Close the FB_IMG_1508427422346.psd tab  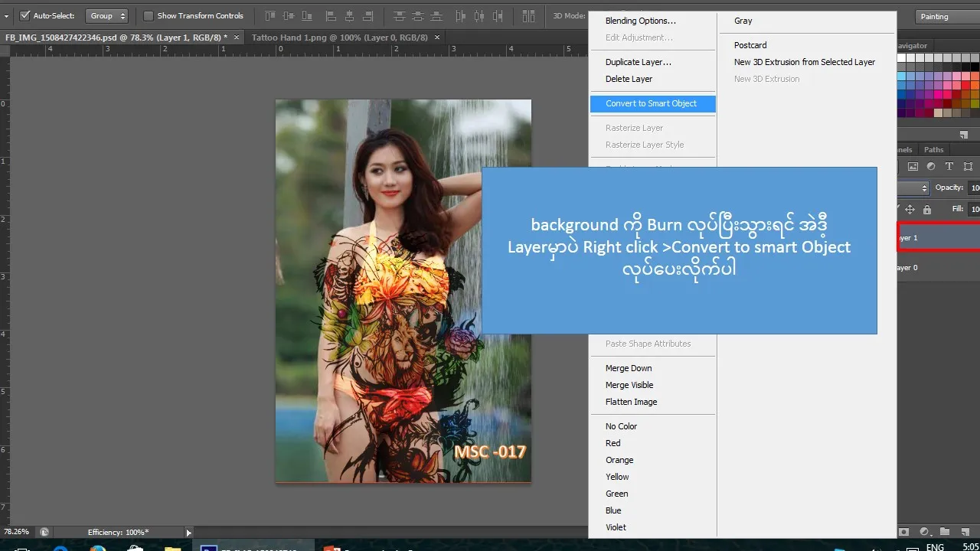236,37
